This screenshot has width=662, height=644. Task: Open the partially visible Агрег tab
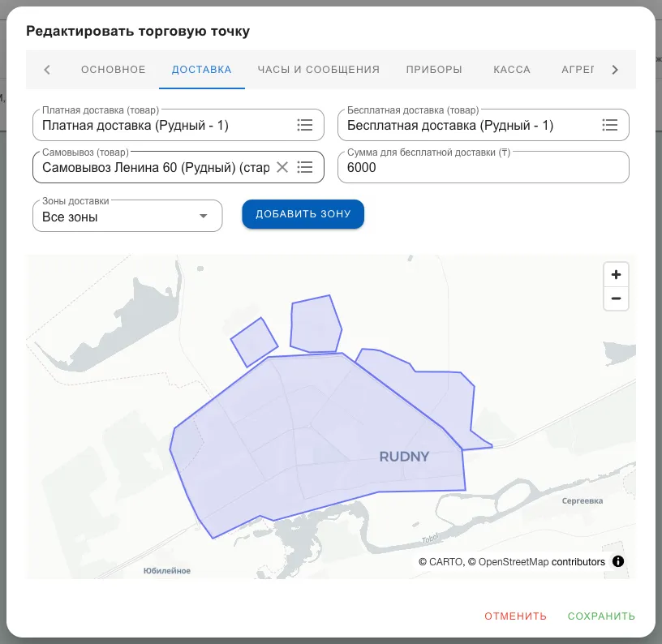point(577,70)
